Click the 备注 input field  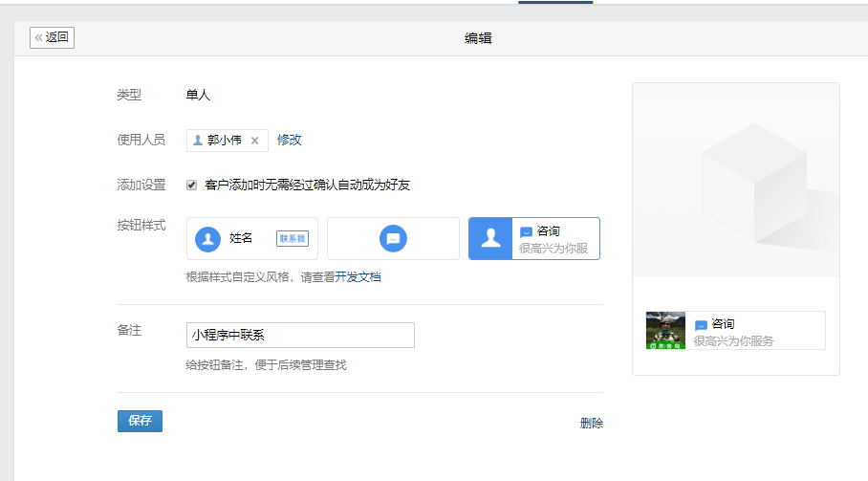tap(300, 335)
